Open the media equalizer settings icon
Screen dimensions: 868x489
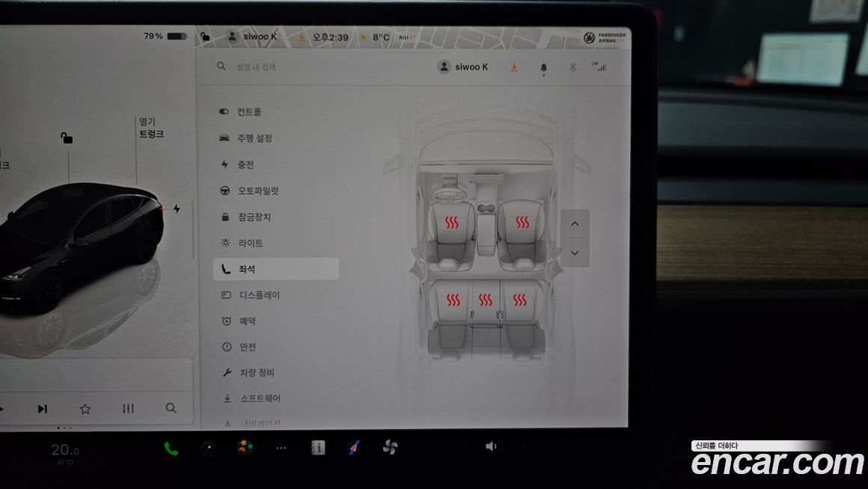tap(129, 409)
